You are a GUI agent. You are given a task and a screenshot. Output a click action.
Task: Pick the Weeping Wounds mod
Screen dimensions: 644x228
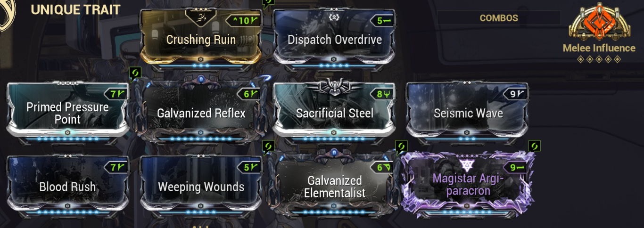point(201,185)
